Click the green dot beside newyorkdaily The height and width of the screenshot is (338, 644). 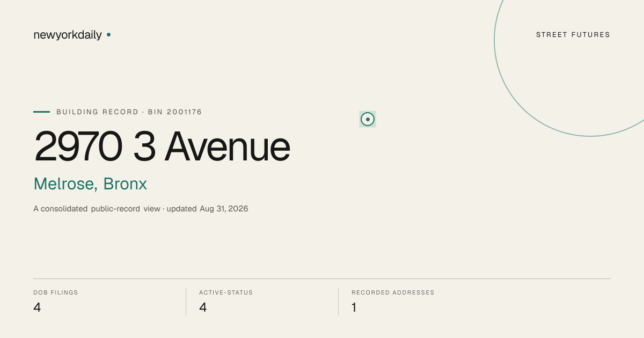pos(108,34)
